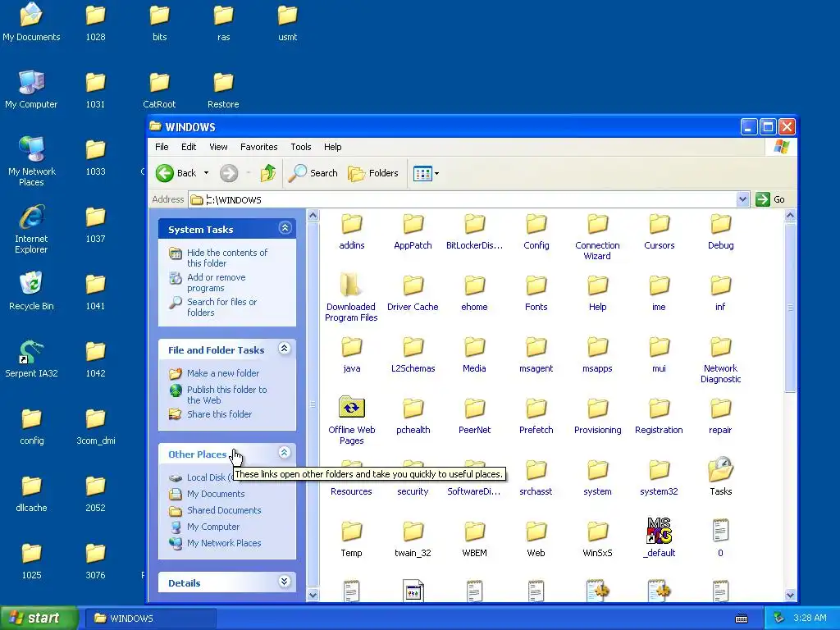Select the Network Diagnostic folder
This screenshot has height=630, width=840.
click(720, 360)
